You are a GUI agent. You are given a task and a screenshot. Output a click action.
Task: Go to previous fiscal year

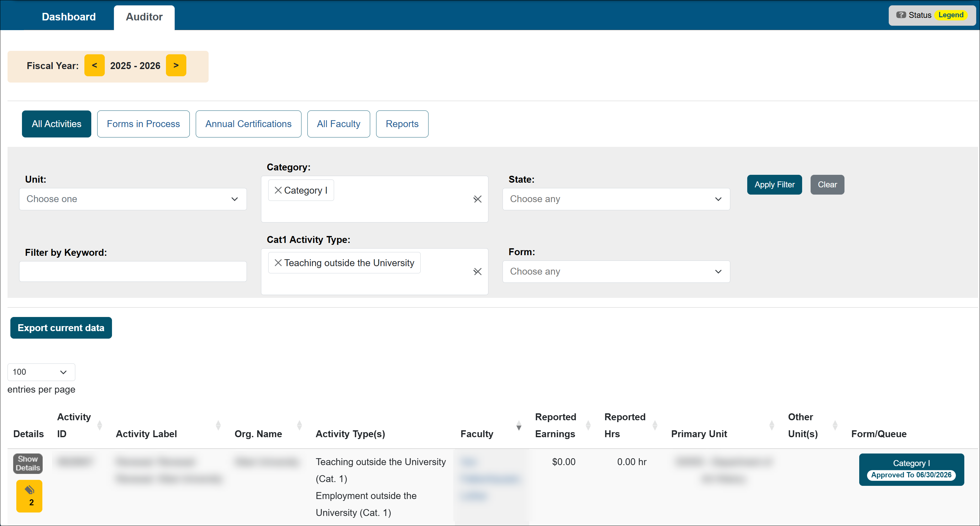point(94,66)
